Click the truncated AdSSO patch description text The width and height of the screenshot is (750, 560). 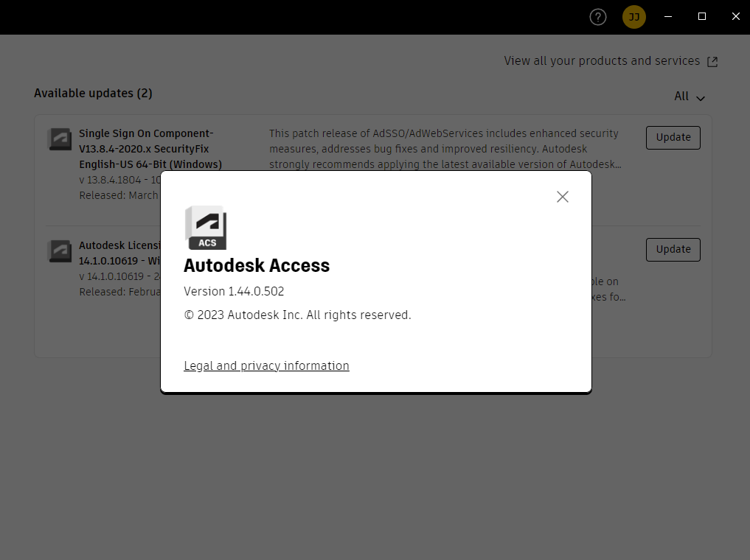click(x=444, y=149)
